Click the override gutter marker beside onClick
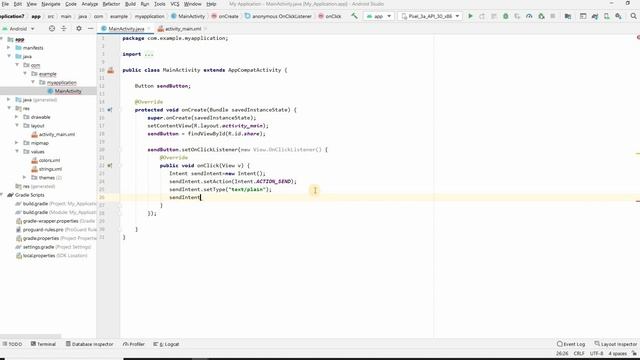Screen dimensions: 640x360 pyautogui.click(x=110, y=166)
